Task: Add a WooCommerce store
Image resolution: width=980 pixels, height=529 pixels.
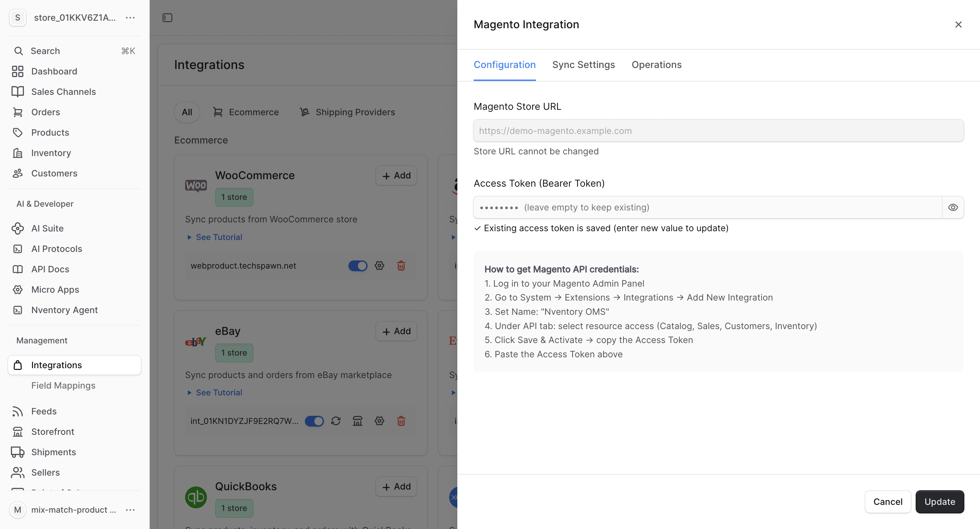Action: pyautogui.click(x=396, y=175)
